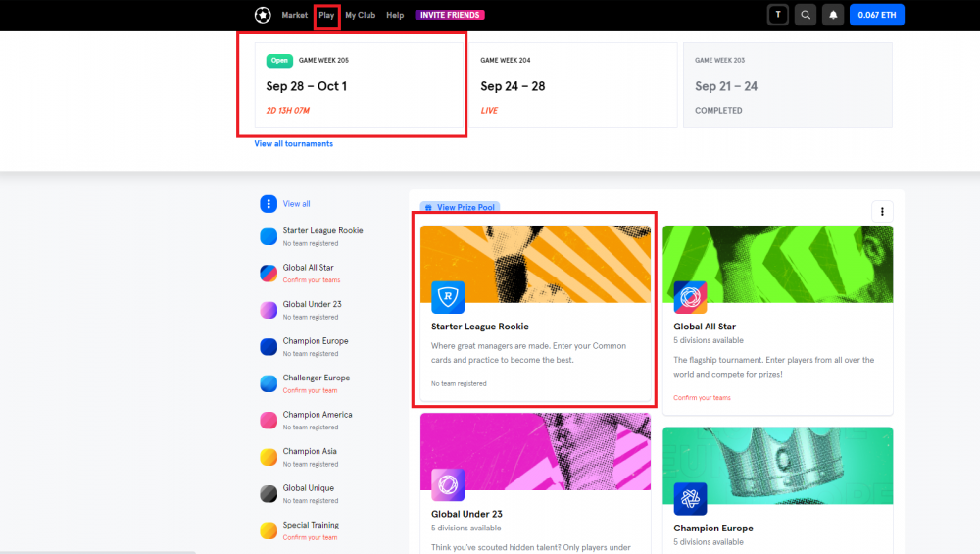Select Challenger Europe in sidebar

click(x=317, y=378)
